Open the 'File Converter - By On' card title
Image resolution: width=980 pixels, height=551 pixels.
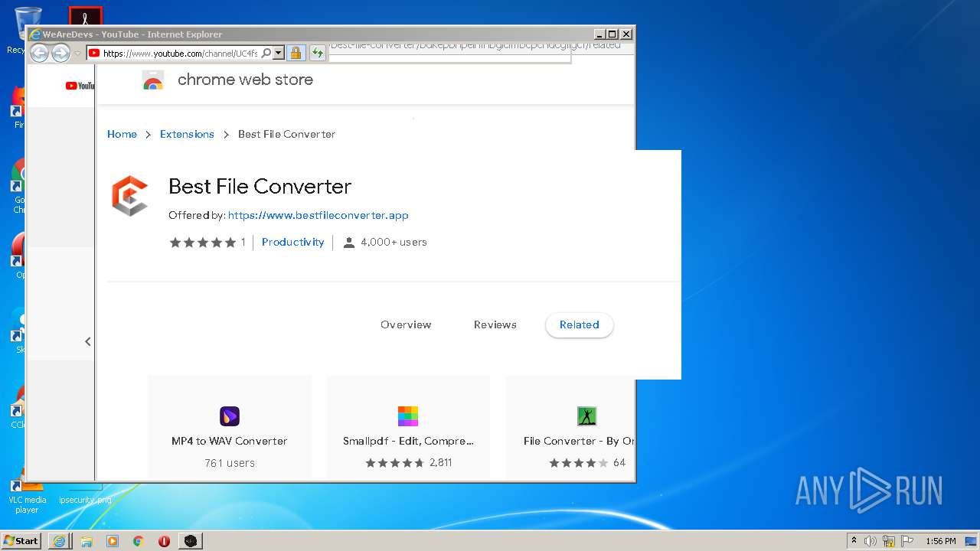(579, 441)
